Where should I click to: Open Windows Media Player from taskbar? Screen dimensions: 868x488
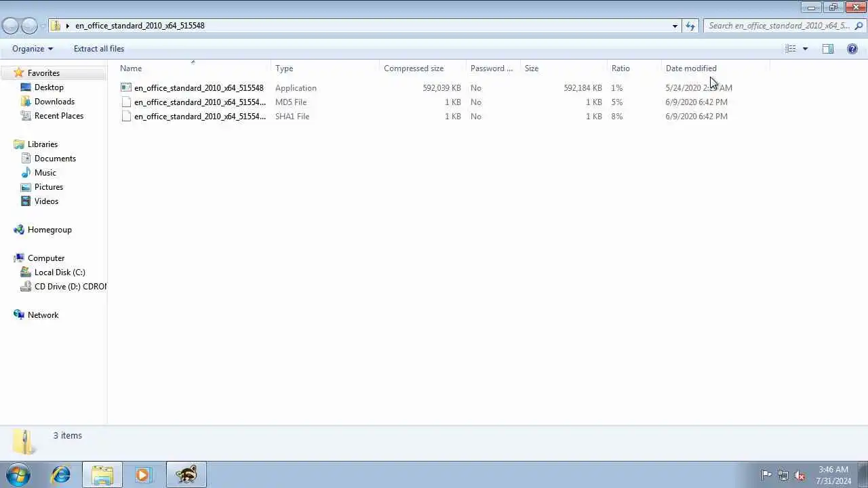point(143,474)
